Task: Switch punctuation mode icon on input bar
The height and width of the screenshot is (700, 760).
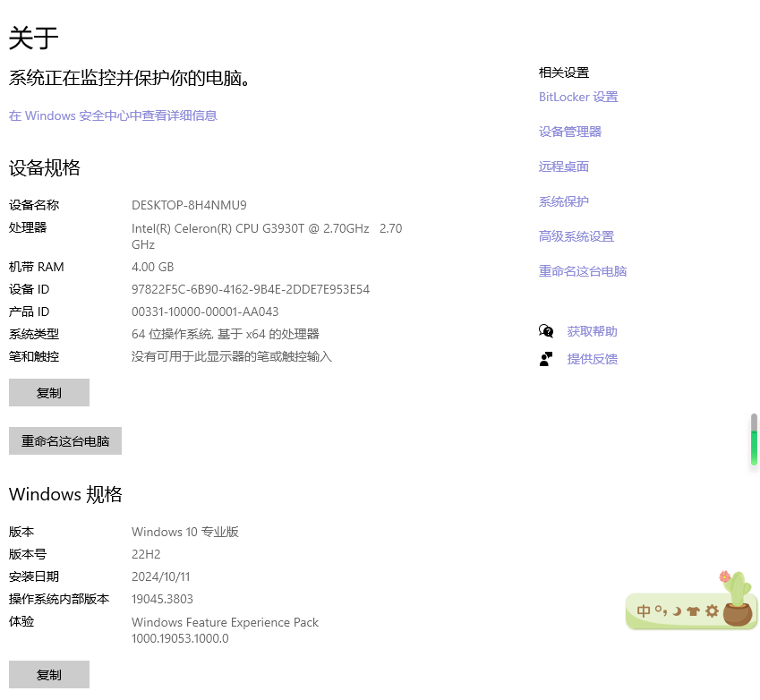Action: coord(662,610)
